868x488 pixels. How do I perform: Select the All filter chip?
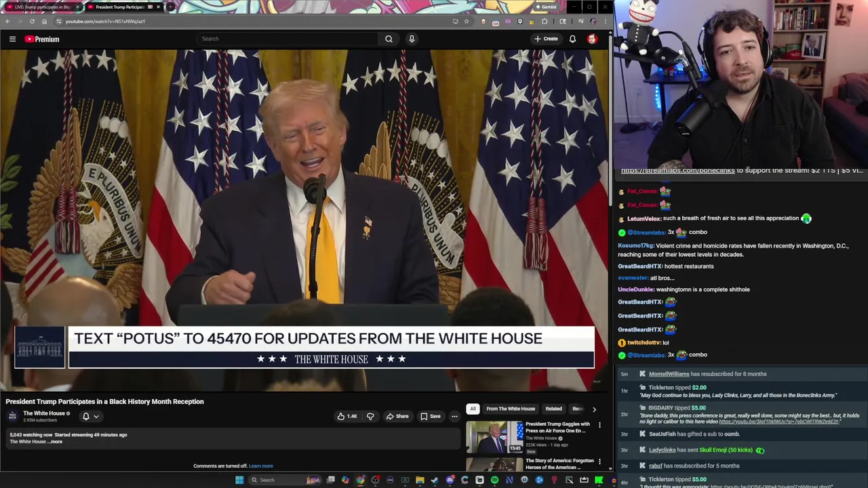tap(473, 409)
